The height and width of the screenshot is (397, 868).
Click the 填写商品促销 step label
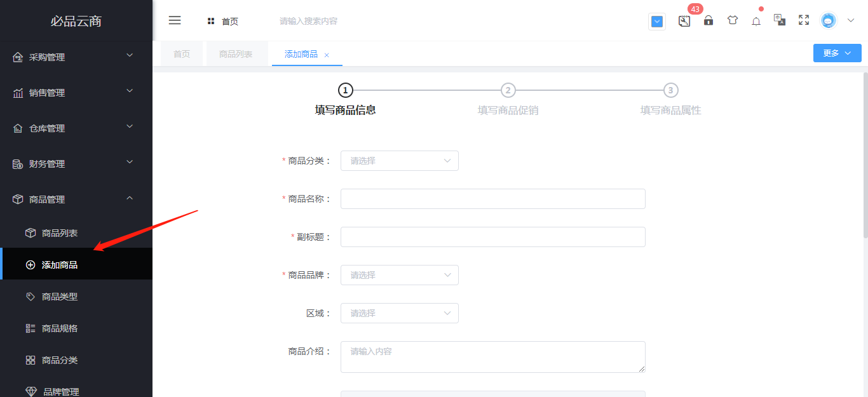[508, 110]
